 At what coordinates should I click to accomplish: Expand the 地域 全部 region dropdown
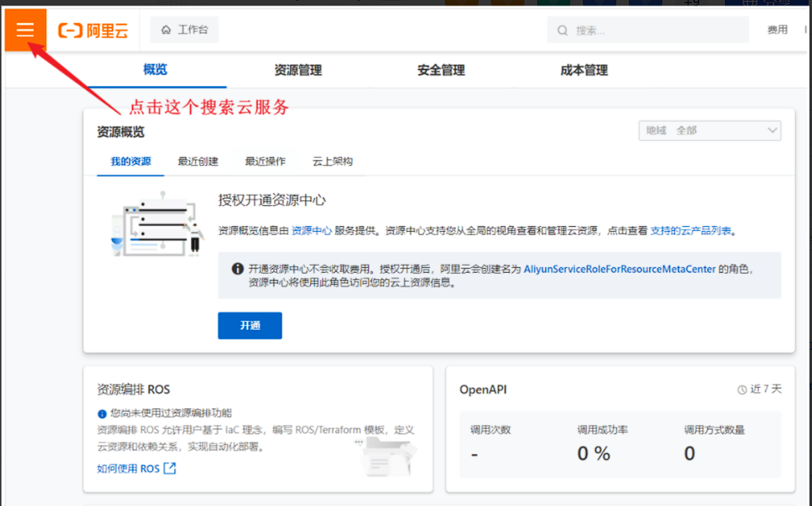710,130
